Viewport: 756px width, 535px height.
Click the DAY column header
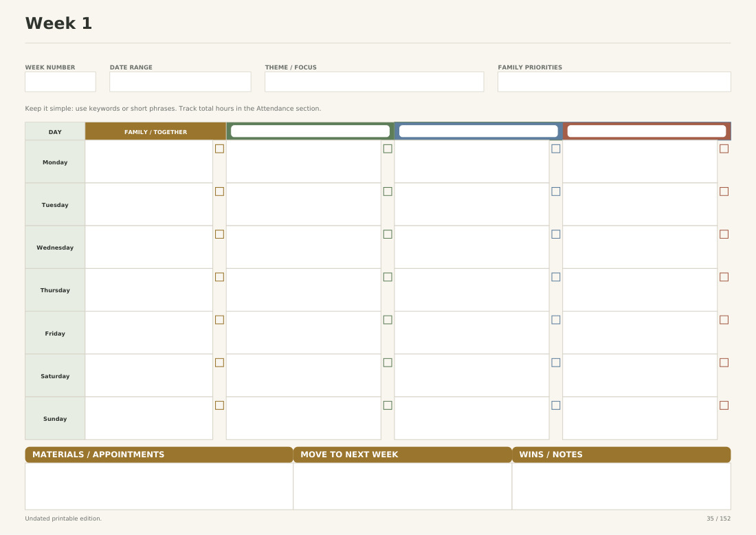pos(55,132)
